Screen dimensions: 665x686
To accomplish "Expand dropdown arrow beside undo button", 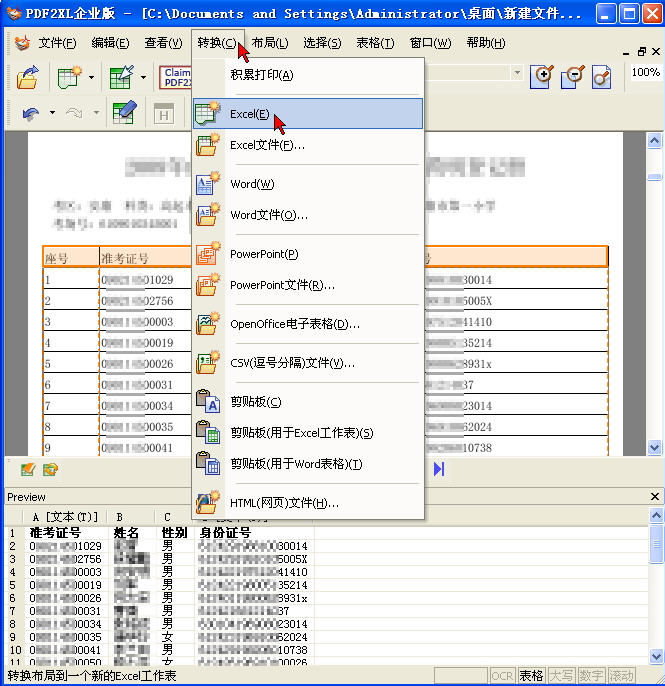I will point(51,113).
